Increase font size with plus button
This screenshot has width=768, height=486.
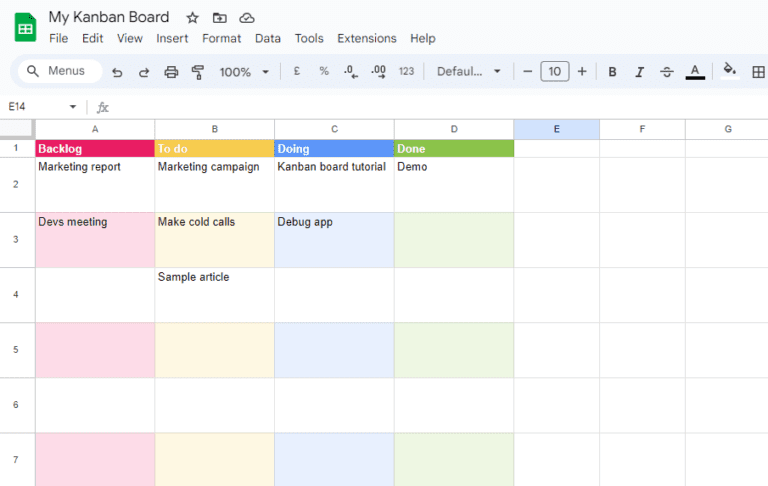point(582,72)
